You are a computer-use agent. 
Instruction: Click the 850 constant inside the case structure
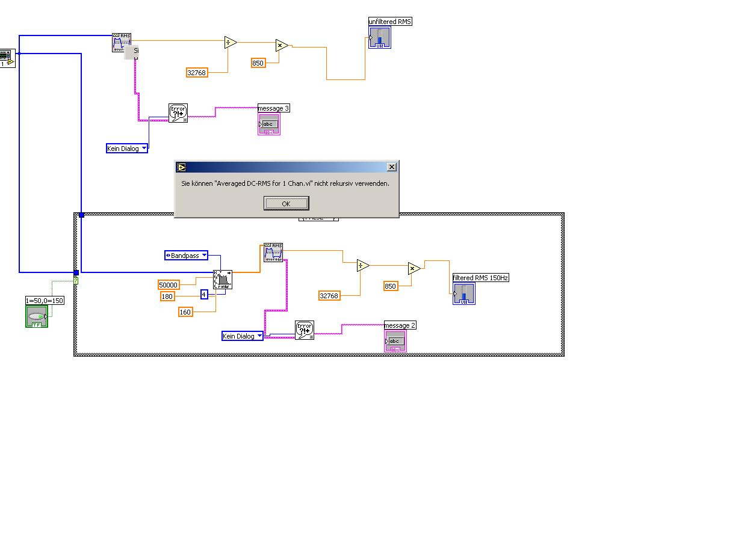(x=391, y=286)
